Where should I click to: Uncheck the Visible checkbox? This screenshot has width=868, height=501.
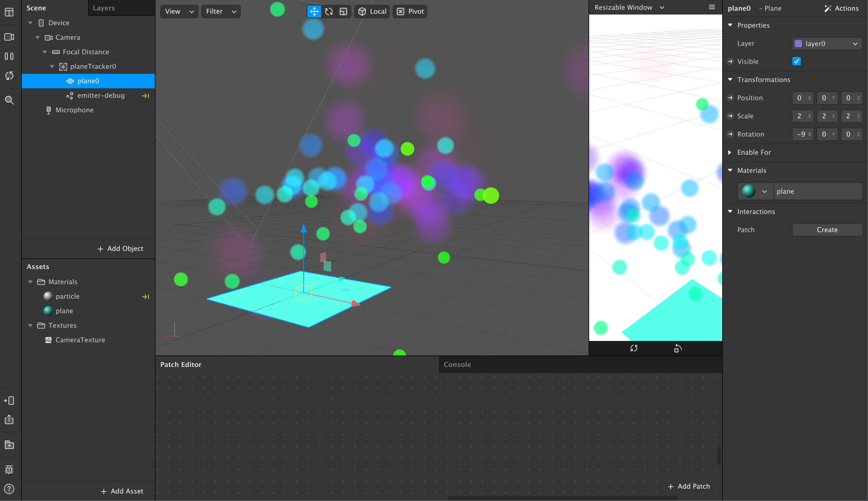click(x=796, y=61)
